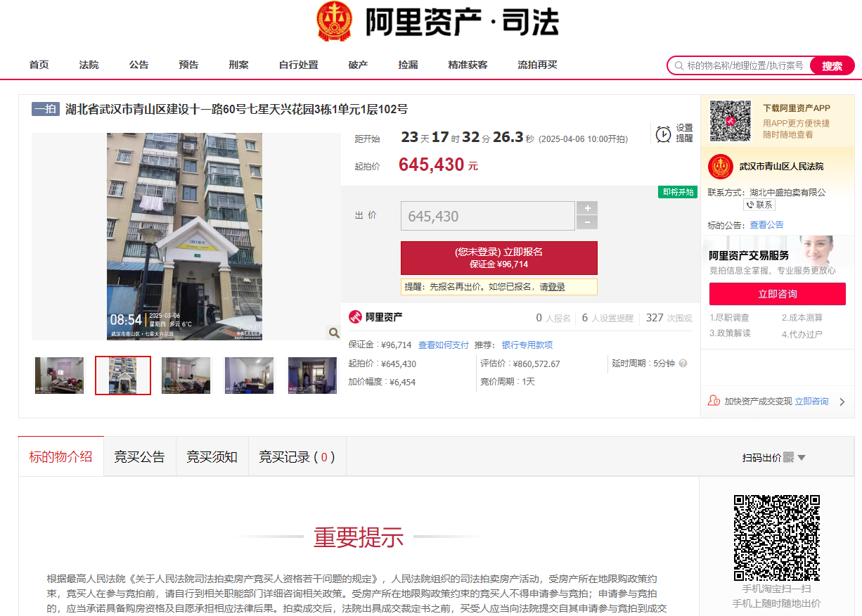This screenshot has height=616, width=862.
Task: Open the 捡漏 navigation item
Action: tap(409, 65)
